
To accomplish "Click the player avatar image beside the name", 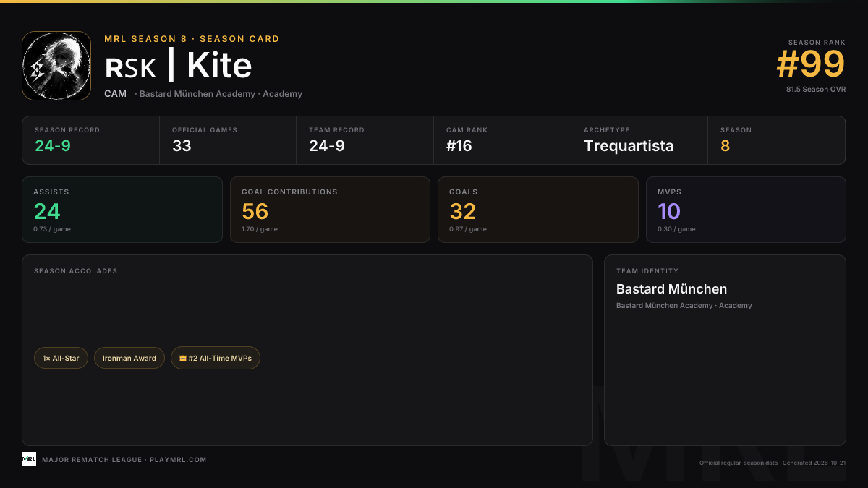I will (x=56, y=66).
